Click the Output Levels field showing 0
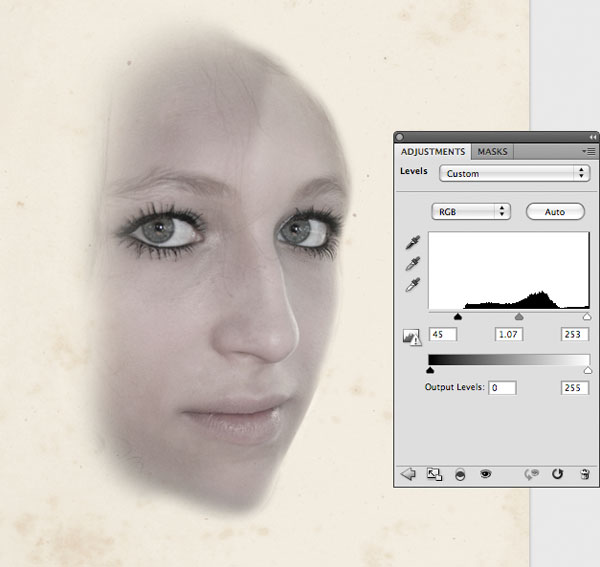 [502, 388]
